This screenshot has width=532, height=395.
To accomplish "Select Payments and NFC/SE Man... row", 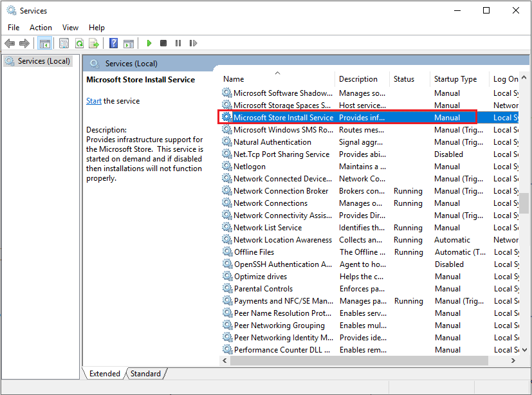I will pyautogui.click(x=369, y=300).
